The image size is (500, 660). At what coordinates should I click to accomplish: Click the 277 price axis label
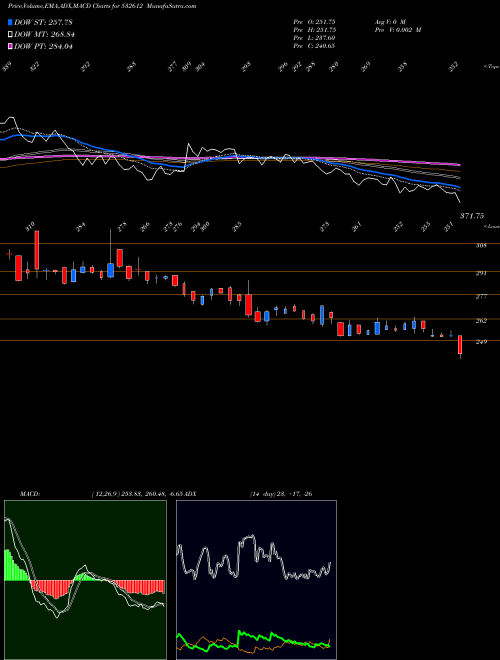481,297
